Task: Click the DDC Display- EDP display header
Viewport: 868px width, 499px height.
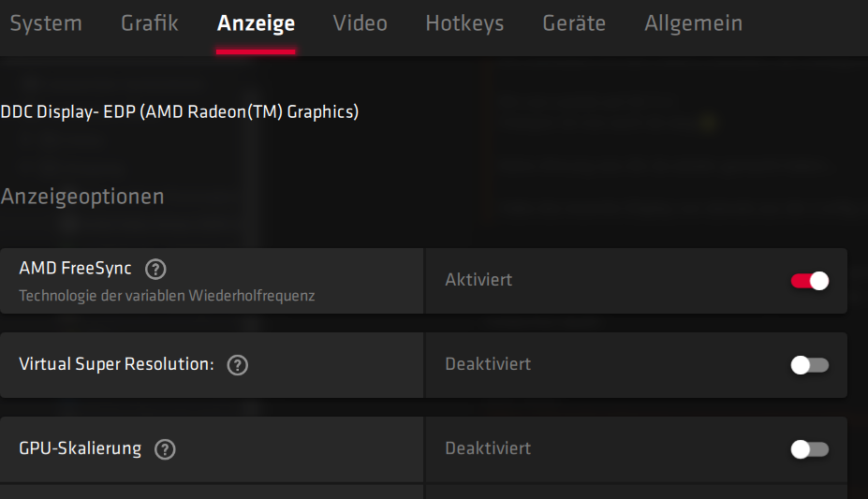Action: pos(180,111)
